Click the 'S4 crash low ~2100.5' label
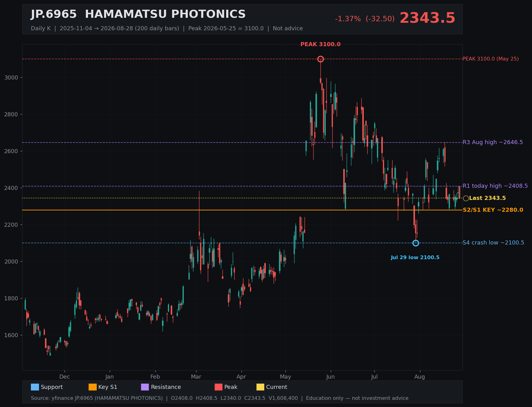The width and height of the screenshot is (532, 407). click(x=493, y=243)
